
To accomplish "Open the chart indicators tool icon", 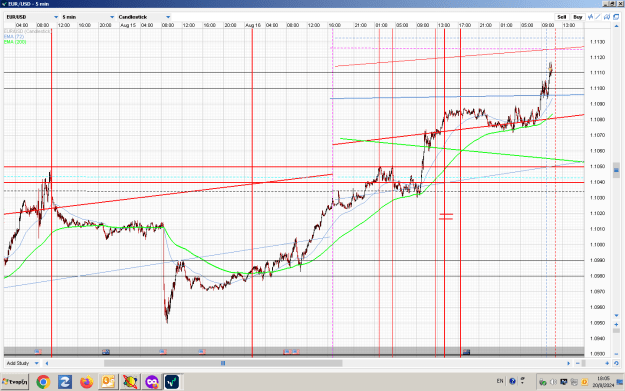I will 590,17.
